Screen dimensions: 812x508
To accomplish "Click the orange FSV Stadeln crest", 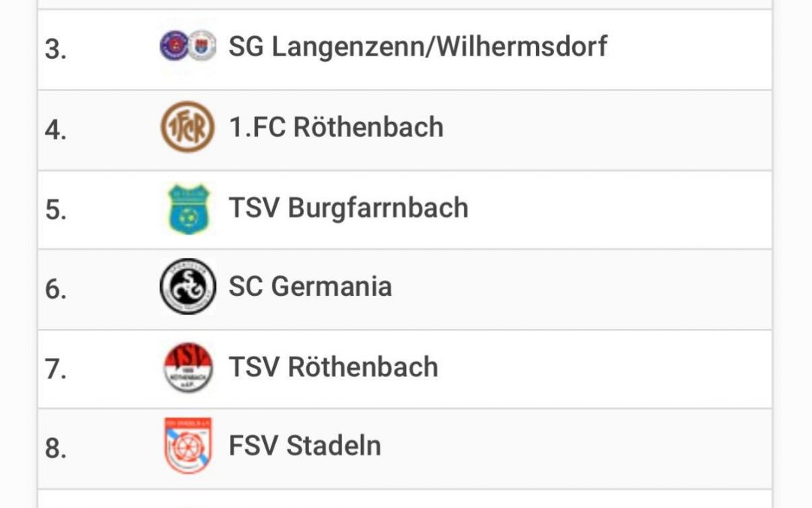I will click(187, 446).
